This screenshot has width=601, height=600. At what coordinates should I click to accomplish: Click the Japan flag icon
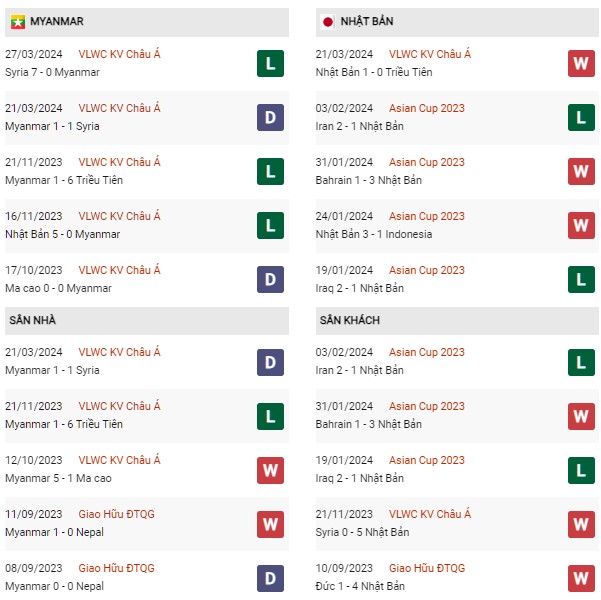[x=328, y=21]
